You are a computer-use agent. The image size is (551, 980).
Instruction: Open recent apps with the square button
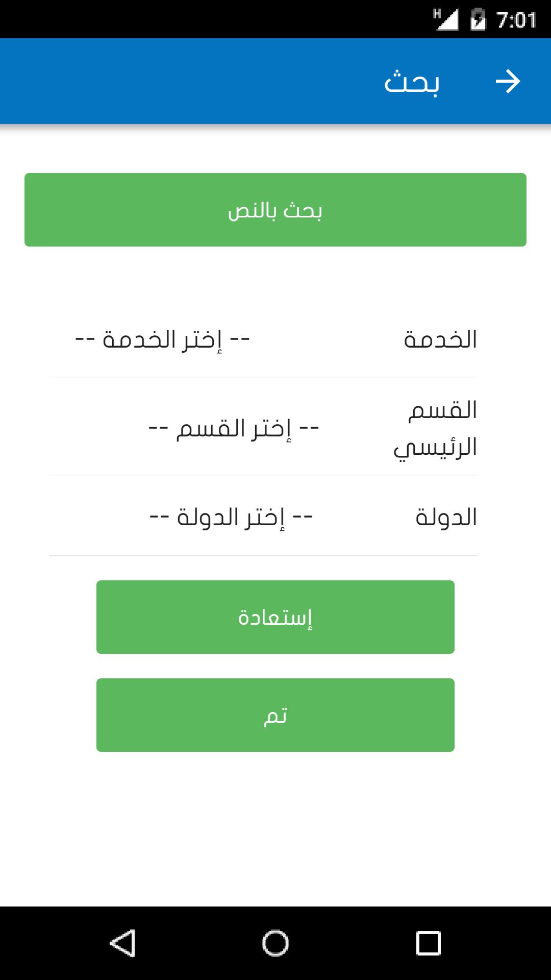(x=428, y=943)
